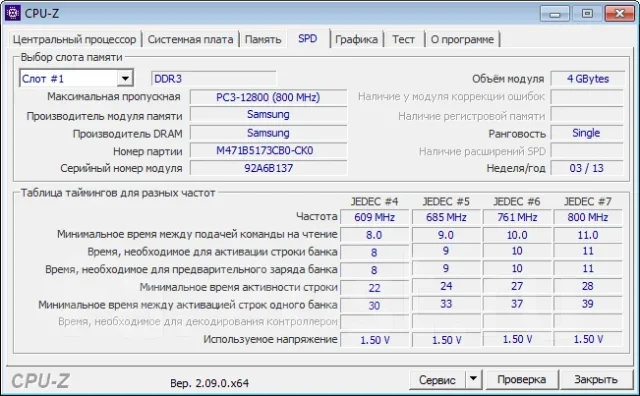Click the 11.0 CAS latency cell
Screen dimensions: 640x396
[588, 235]
